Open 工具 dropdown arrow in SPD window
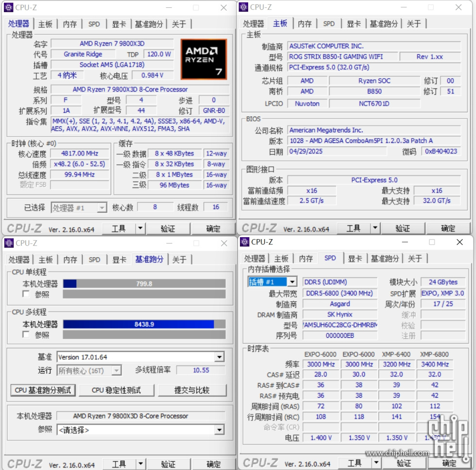This screenshot has width=476, height=470. 376,463
